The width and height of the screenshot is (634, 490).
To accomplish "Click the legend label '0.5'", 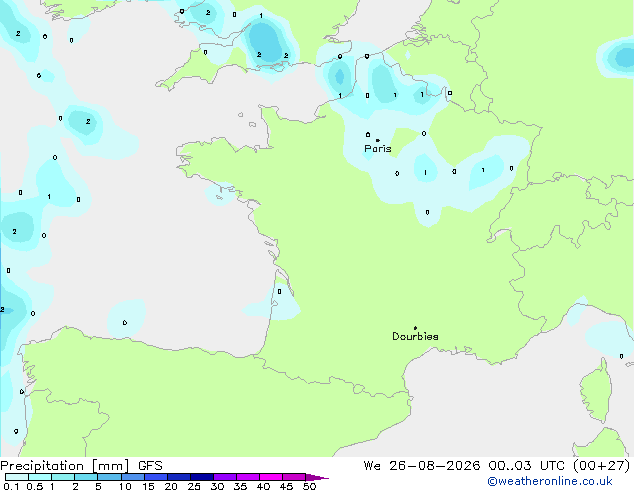I will (x=35, y=486).
